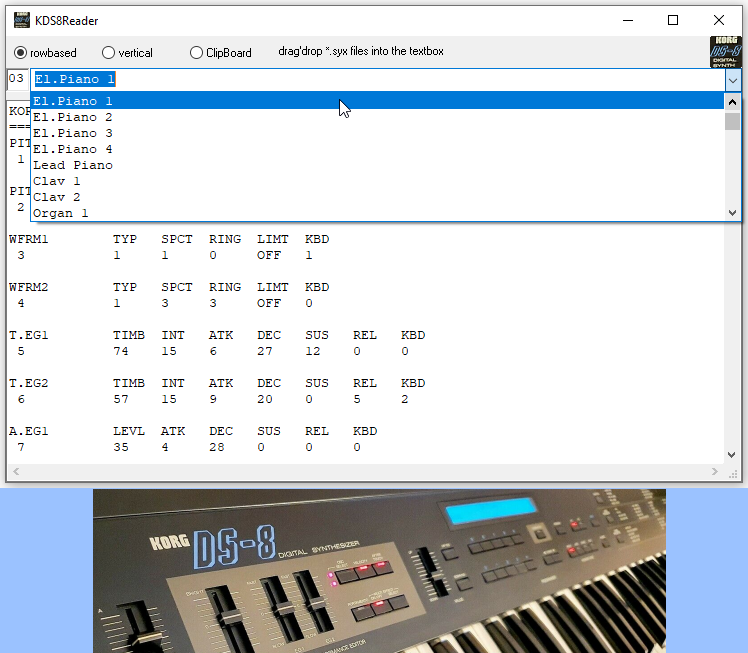Click the KDS8Reader title bar app icon
Screen dimensions: 748x653
(x=21, y=21)
